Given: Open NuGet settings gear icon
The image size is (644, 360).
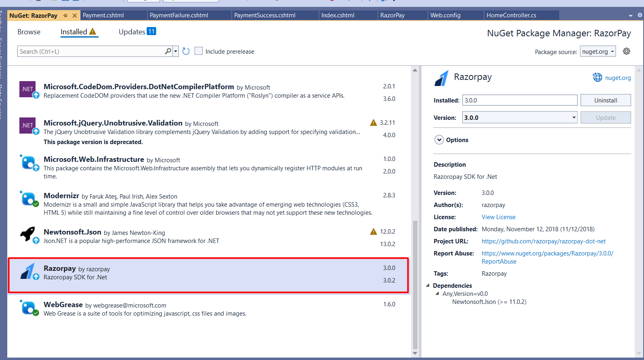Looking at the screenshot, I should point(626,51).
